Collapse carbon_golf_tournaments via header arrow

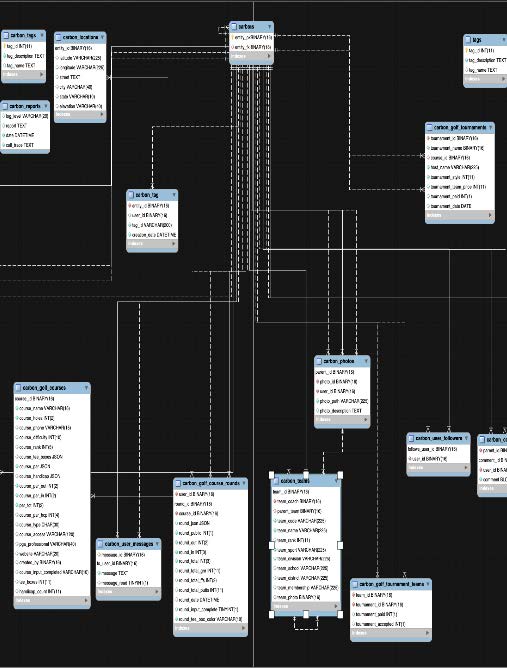(490, 127)
